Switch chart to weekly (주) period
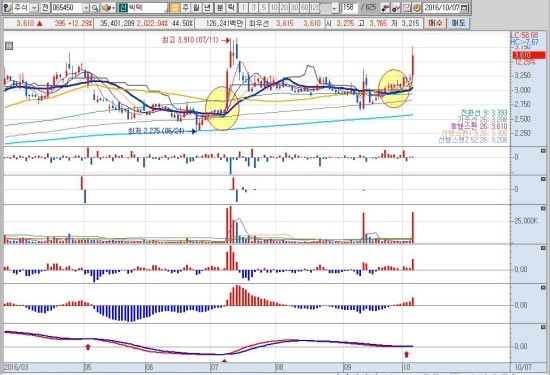550x375 pixels. click(x=185, y=8)
